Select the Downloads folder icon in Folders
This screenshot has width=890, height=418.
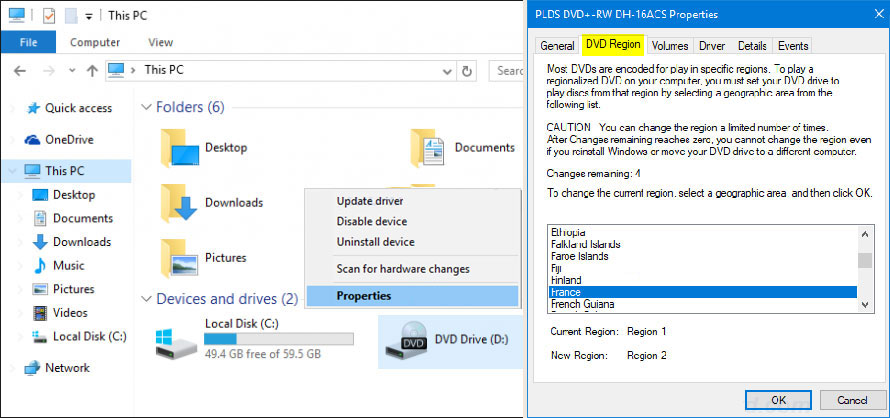179,203
